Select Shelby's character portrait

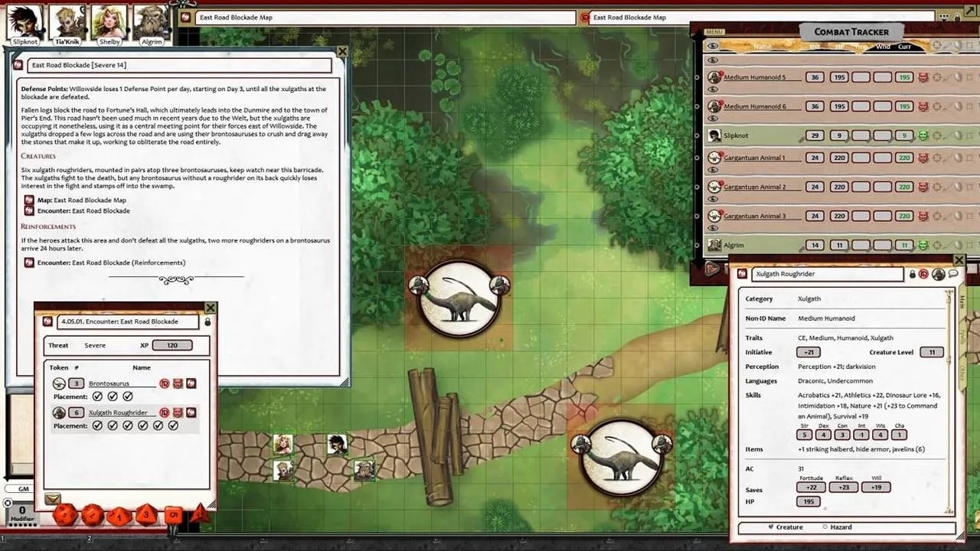(x=109, y=24)
